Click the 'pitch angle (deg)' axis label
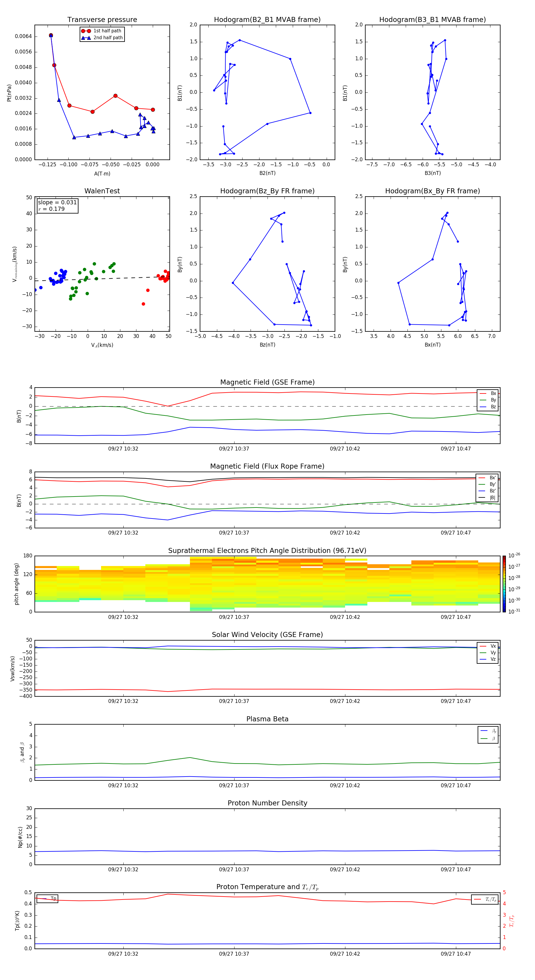 16,584
